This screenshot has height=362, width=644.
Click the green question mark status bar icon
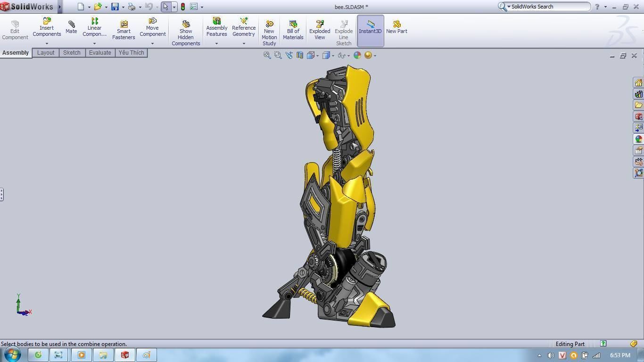pyautogui.click(x=603, y=344)
